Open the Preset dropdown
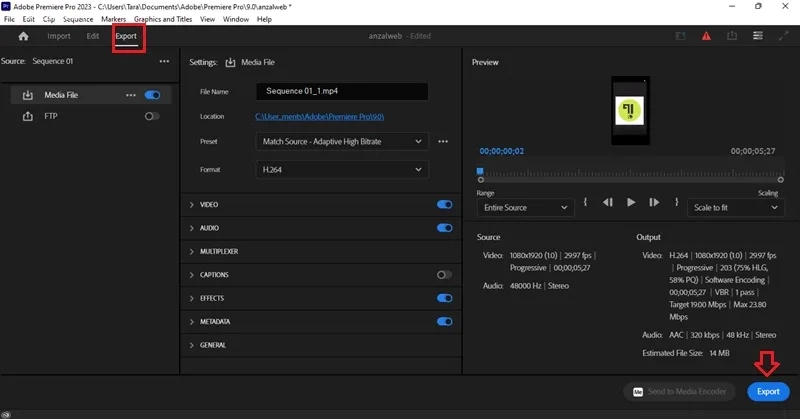Screen dimensions: 800x419 [x=342, y=141]
